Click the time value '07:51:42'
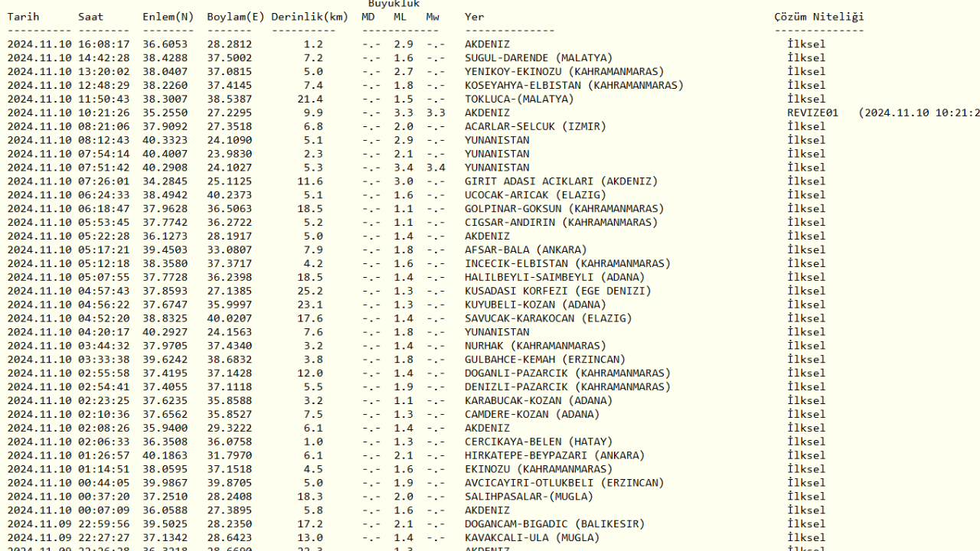This screenshot has width=980, height=551. (x=104, y=168)
